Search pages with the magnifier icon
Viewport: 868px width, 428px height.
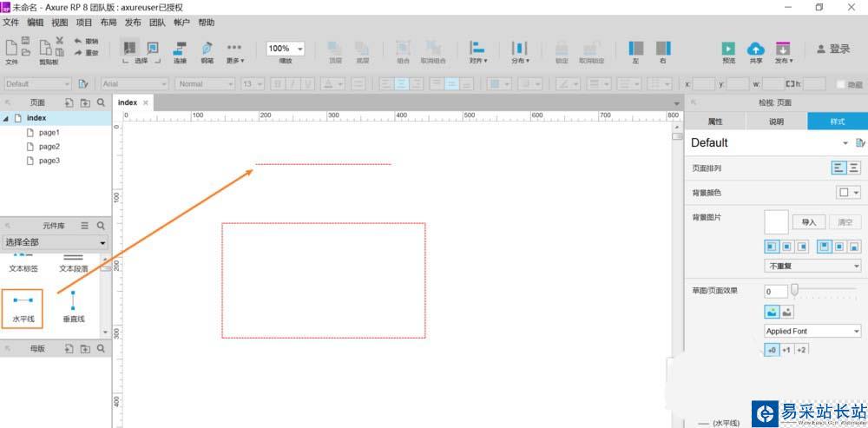point(101,102)
